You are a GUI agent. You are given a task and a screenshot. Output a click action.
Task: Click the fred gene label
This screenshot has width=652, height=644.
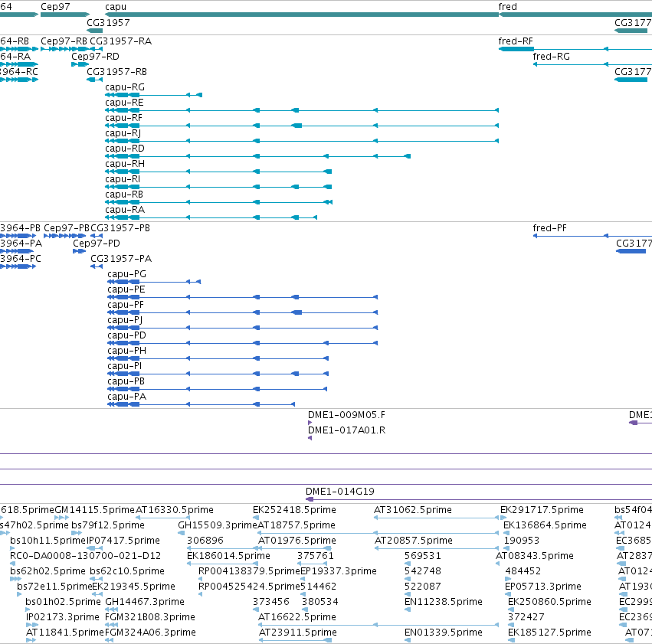tap(508, 7)
